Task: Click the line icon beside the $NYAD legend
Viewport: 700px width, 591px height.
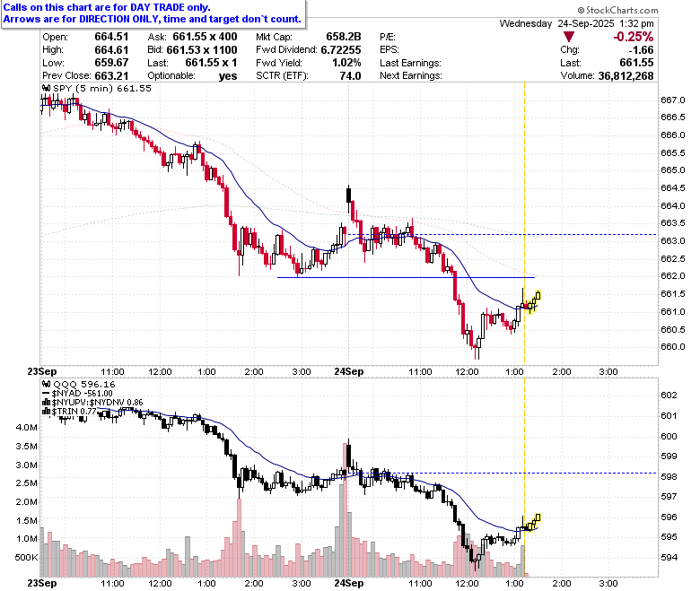Action: (47, 394)
